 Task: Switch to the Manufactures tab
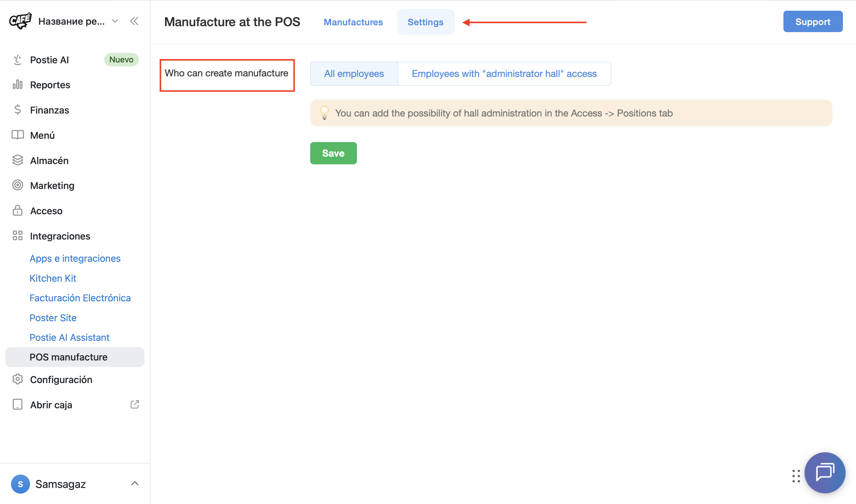353,22
